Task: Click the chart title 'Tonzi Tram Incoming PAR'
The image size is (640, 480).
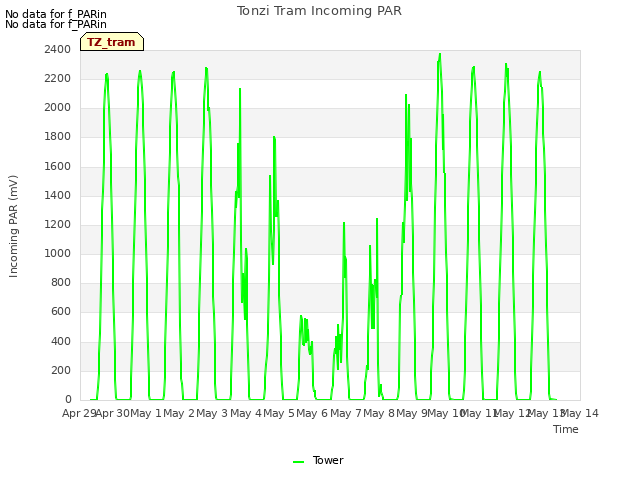Action: pyautogui.click(x=319, y=11)
